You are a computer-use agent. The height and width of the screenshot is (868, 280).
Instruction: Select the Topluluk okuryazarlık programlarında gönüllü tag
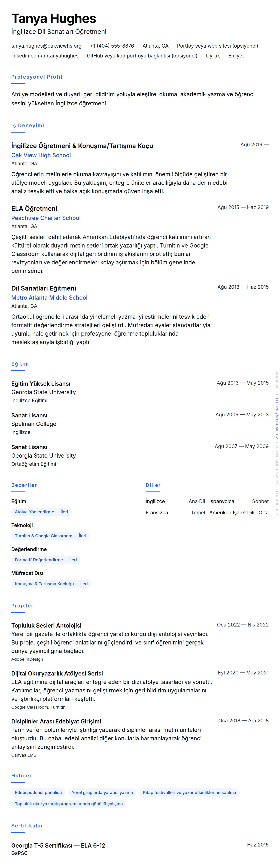[x=69, y=804]
